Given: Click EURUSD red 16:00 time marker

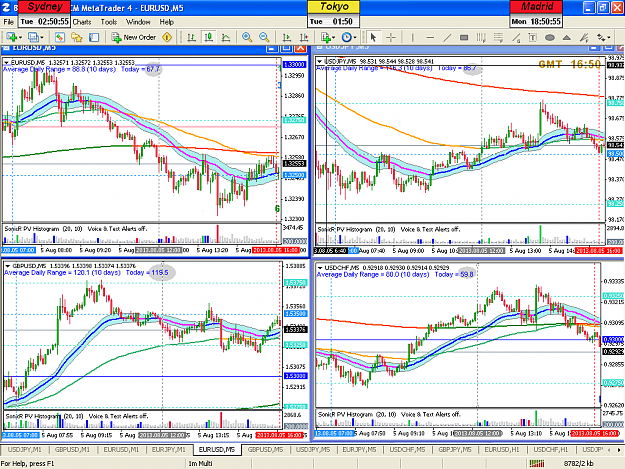Looking at the screenshot, I should point(275,250).
